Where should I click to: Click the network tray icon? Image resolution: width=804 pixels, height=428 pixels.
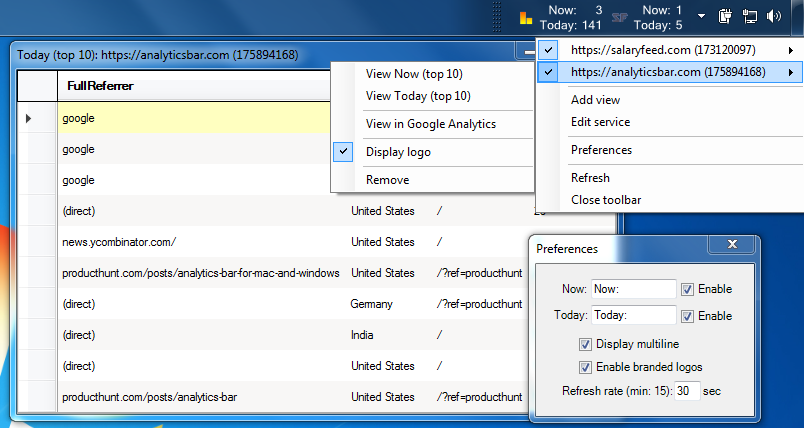click(x=750, y=16)
